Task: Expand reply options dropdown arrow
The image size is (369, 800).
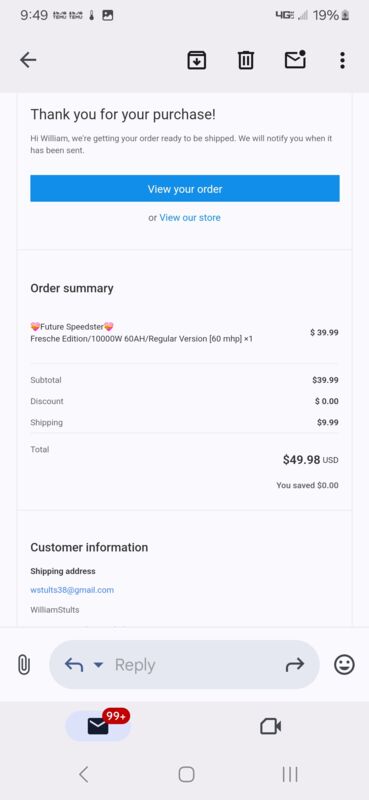Action: [x=99, y=665]
